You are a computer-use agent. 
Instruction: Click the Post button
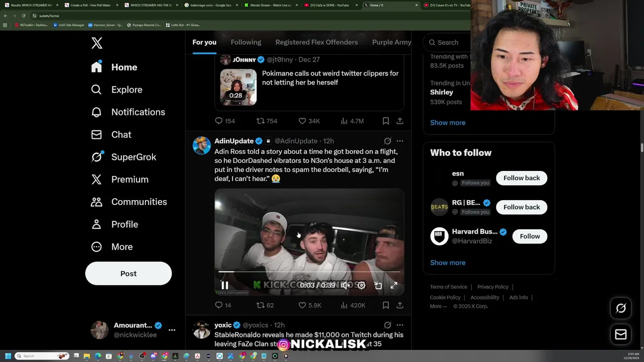click(128, 274)
